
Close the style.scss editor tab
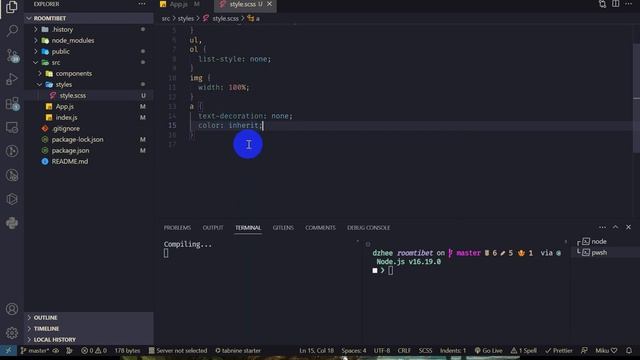pos(269,4)
